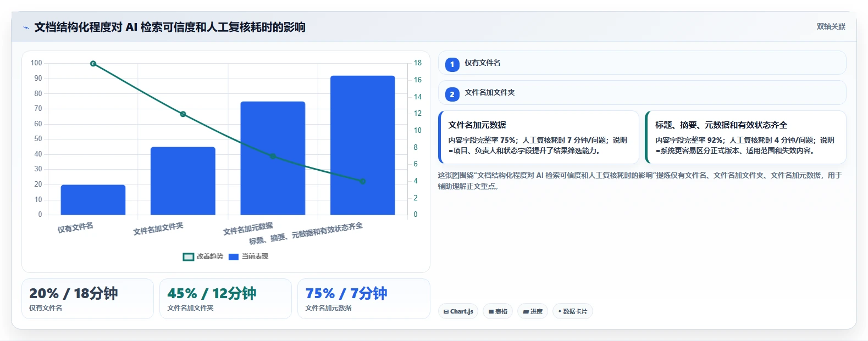Click the number 2 badge for 文件名加文件夹
The height and width of the screenshot is (341, 868).
452,94
